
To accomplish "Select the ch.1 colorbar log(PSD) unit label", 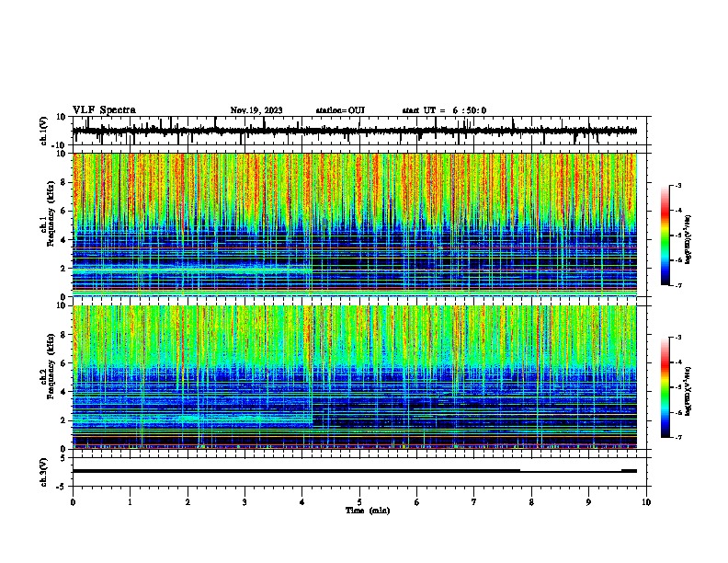I will pos(688,240).
